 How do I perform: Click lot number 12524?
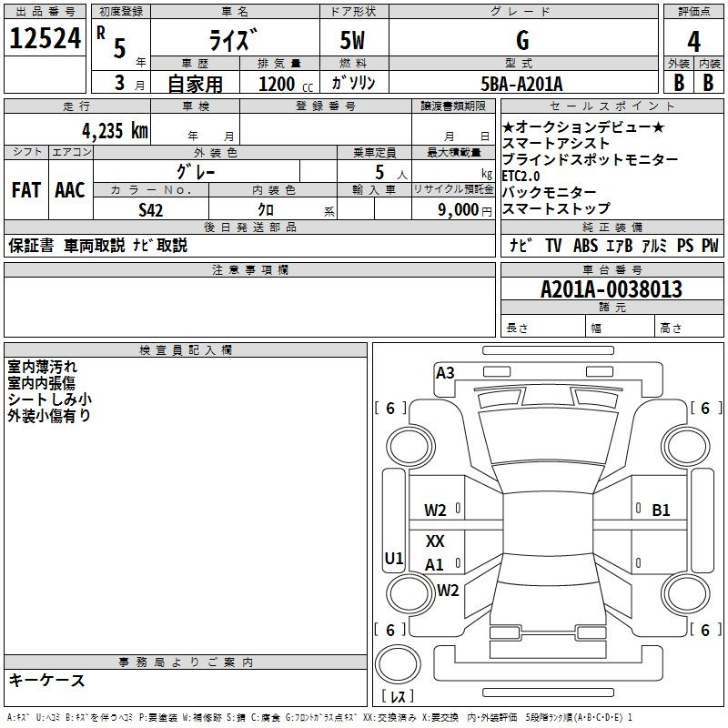pos(45,39)
